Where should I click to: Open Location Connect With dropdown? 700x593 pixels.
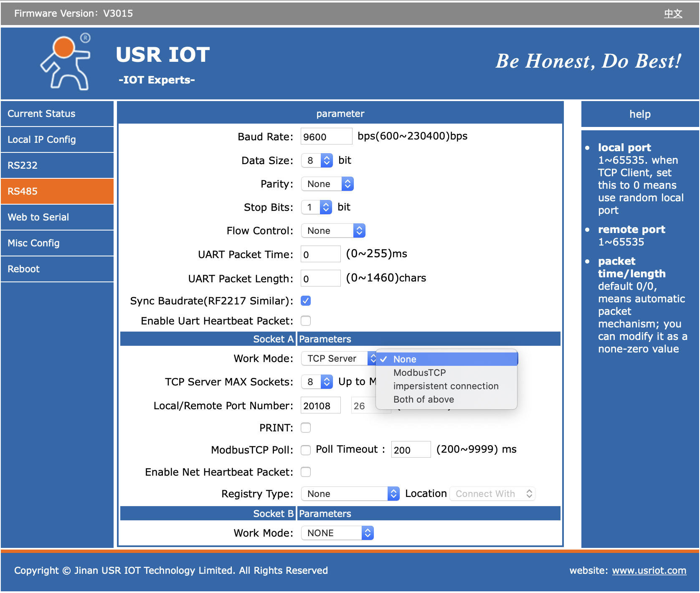coord(492,494)
